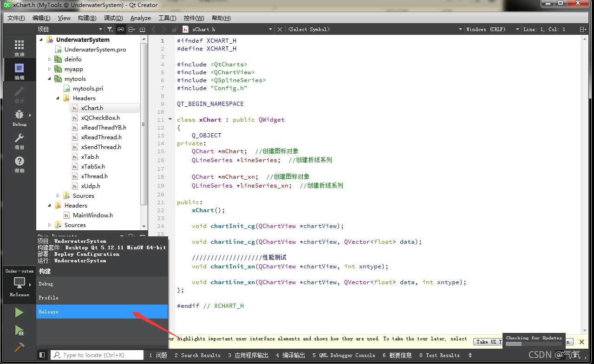Collapse the class xChart code fold arrow

tap(170, 119)
